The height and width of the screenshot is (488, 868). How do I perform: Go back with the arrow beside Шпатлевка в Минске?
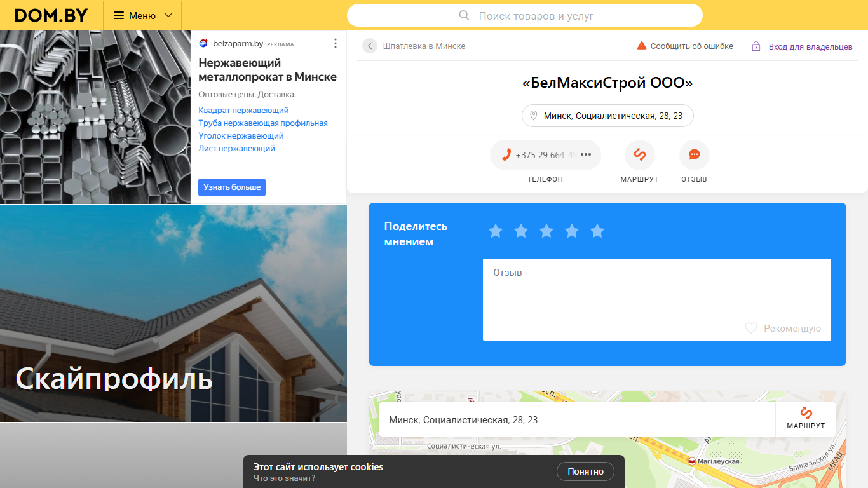(370, 46)
